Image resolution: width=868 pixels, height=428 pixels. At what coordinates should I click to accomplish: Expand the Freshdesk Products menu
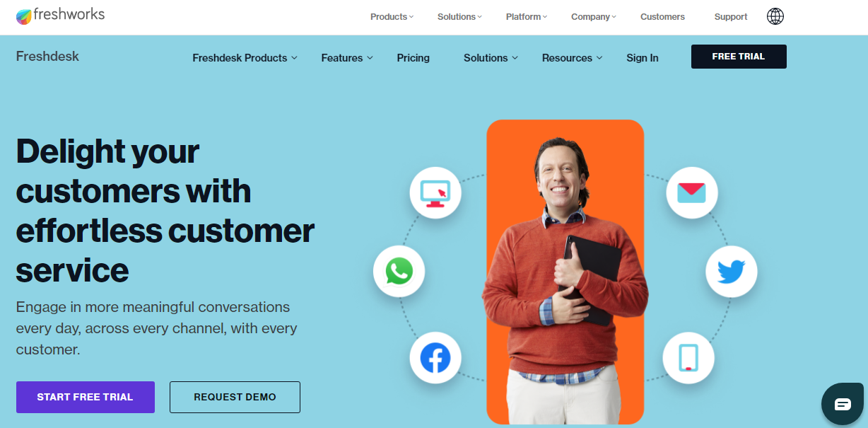(x=245, y=58)
